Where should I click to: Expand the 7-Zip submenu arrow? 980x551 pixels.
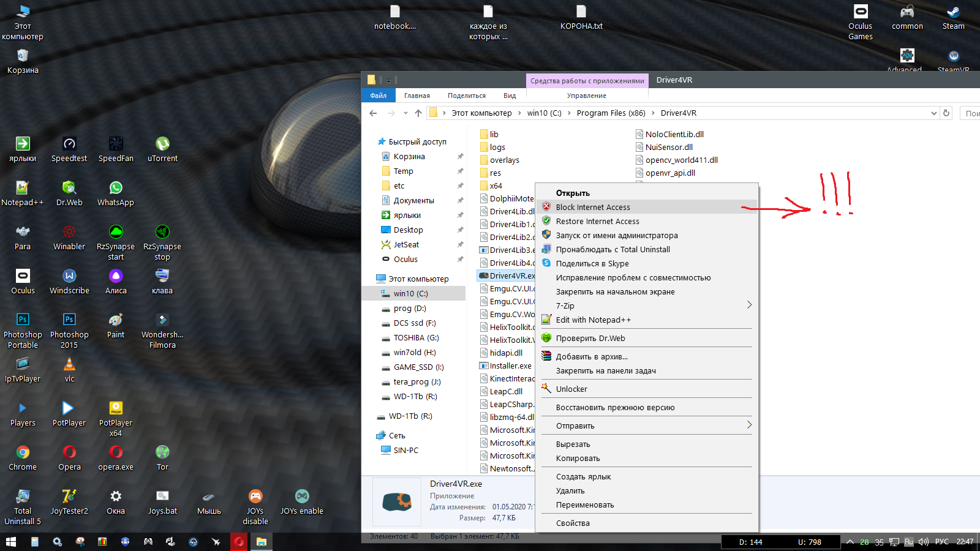(x=749, y=305)
